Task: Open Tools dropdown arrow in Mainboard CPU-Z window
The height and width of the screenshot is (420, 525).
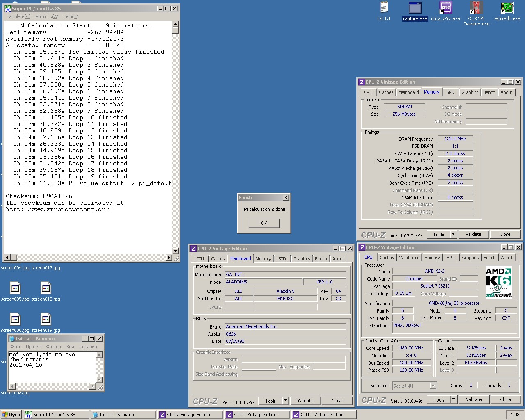Action: [285, 401]
